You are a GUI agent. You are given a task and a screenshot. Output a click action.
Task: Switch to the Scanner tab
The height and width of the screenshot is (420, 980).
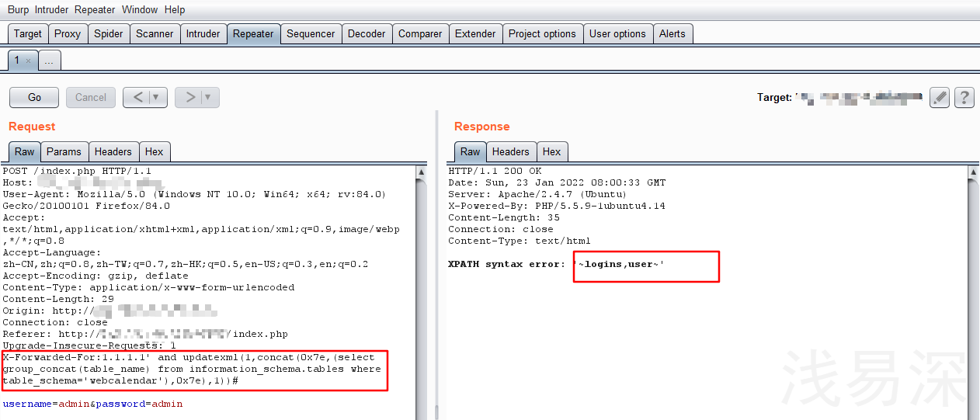tap(155, 34)
